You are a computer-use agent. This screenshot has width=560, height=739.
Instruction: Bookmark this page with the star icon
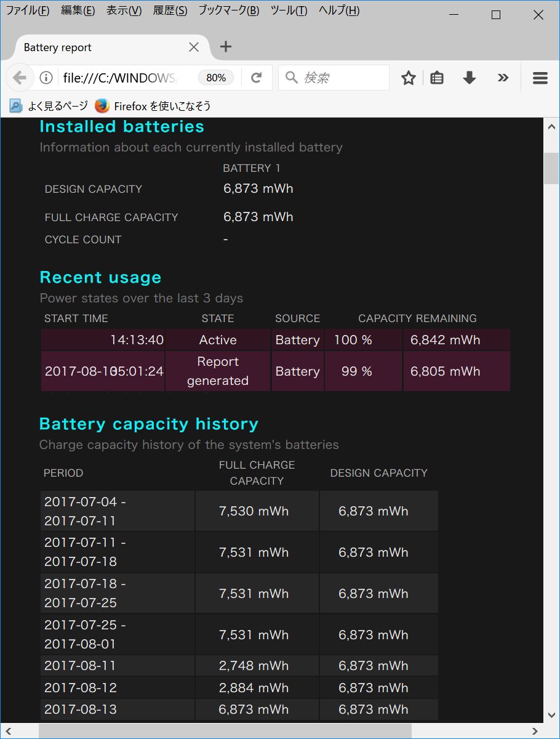409,78
